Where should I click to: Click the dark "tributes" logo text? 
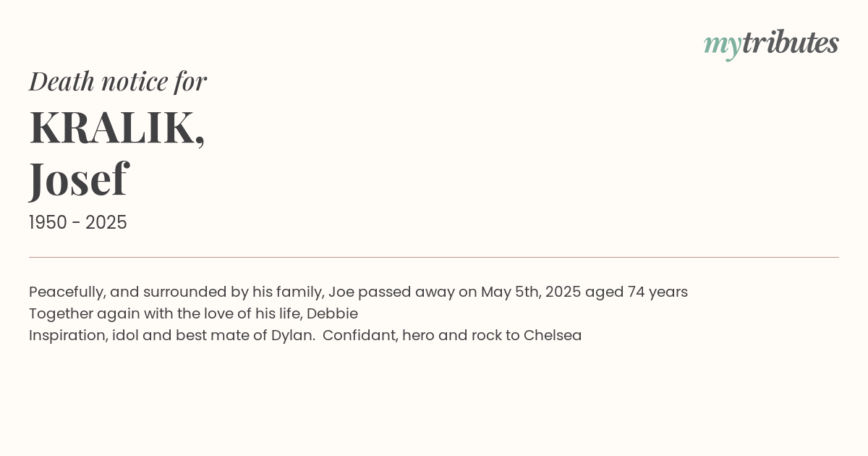coord(791,43)
